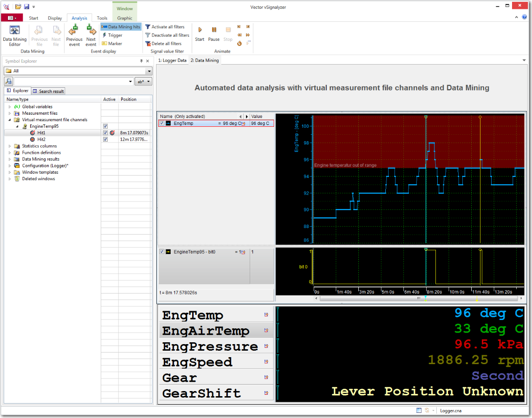Click the fast-forward animation icon

248,35
